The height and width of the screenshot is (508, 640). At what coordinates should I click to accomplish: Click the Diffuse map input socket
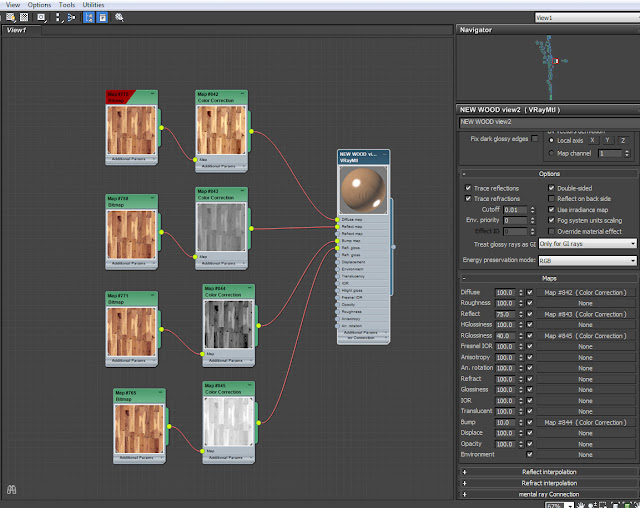click(337, 220)
